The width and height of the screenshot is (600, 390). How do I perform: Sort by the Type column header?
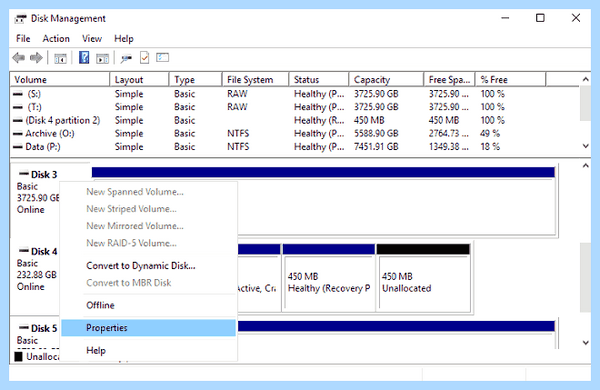click(196, 80)
